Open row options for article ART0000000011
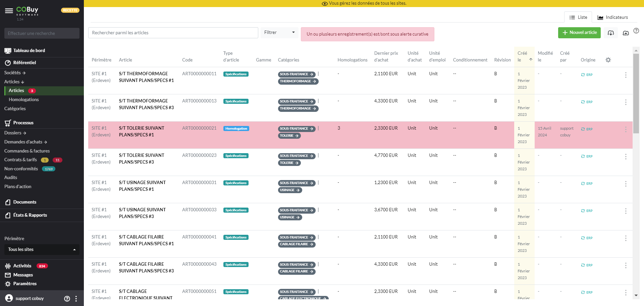The image size is (644, 306). pyautogui.click(x=626, y=75)
